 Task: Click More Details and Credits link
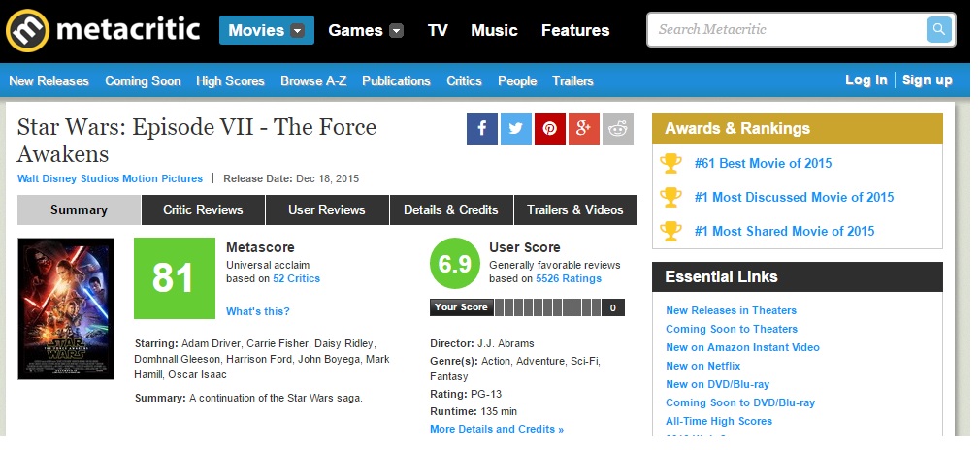(x=497, y=429)
